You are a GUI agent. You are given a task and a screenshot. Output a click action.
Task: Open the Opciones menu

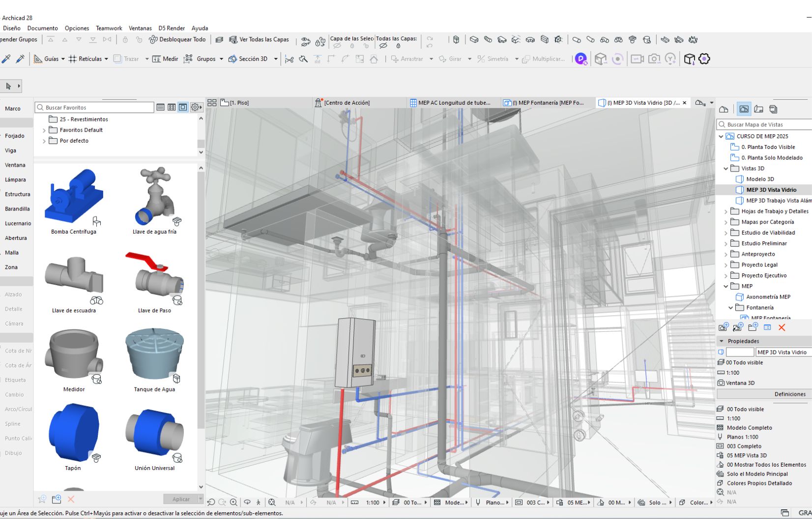tap(77, 28)
